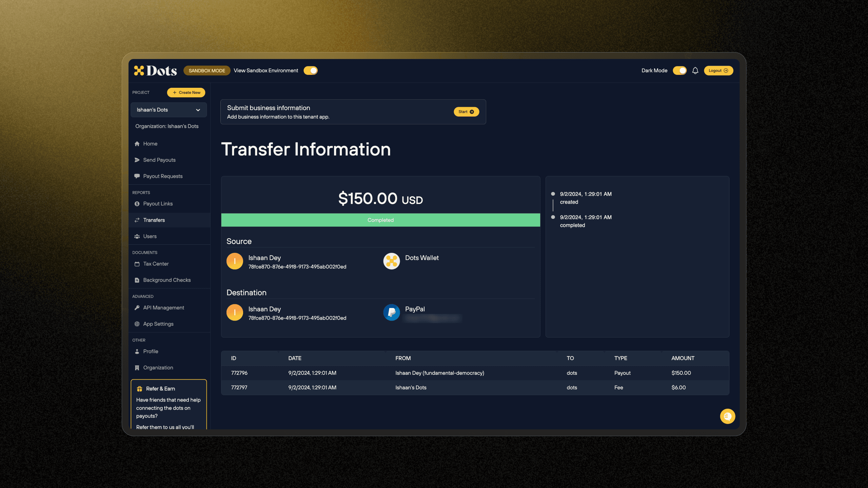Click the notification bell icon
This screenshot has width=868, height=488.
(x=695, y=70)
